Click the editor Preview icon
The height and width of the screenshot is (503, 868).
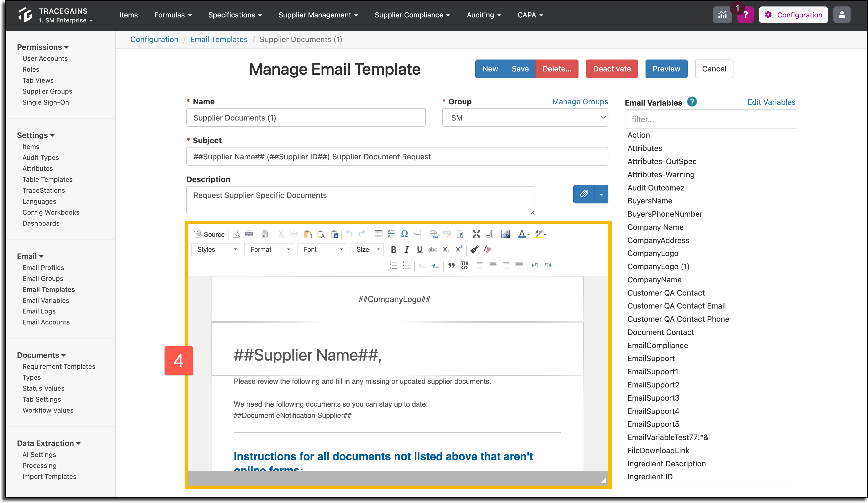(237, 234)
